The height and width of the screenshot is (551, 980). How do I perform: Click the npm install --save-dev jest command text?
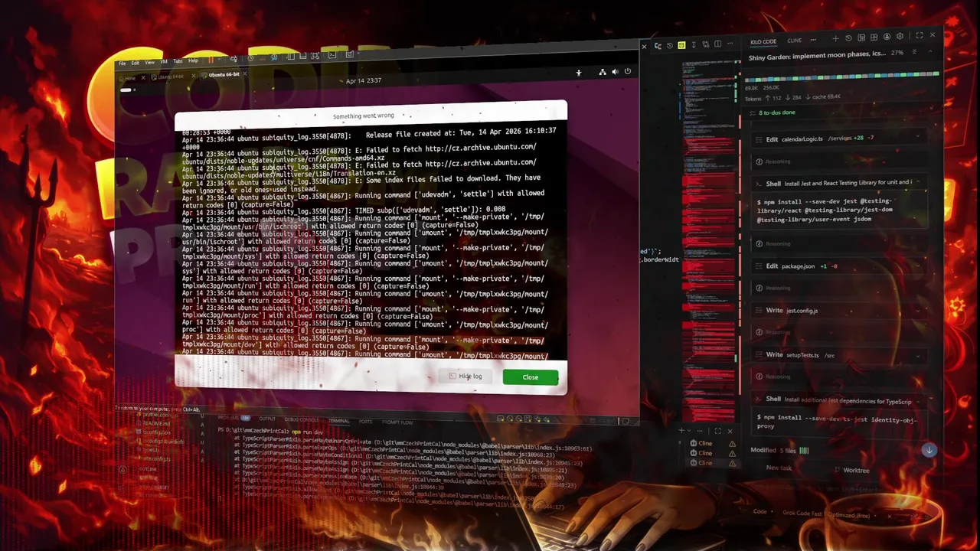coord(823,210)
